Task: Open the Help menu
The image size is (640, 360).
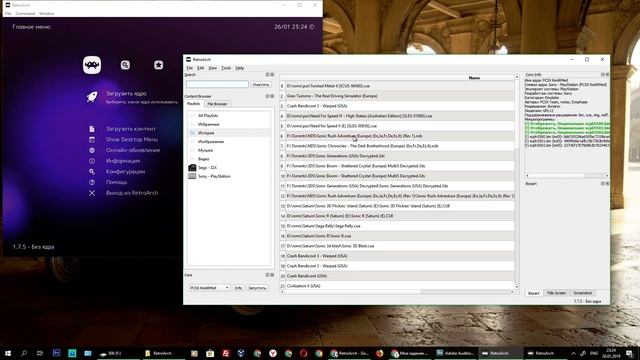Action: [240, 68]
